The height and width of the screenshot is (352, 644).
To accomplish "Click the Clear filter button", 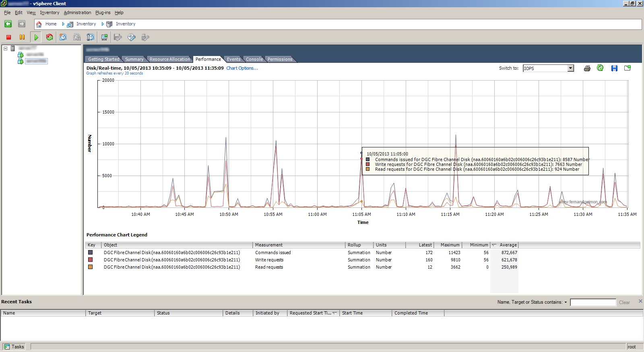I will 624,302.
